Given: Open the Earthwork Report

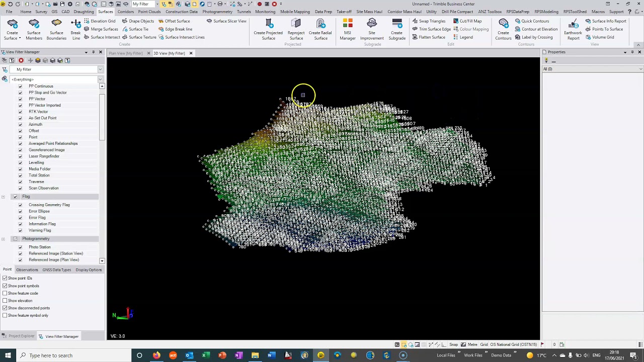Looking at the screenshot, I should point(573,29).
